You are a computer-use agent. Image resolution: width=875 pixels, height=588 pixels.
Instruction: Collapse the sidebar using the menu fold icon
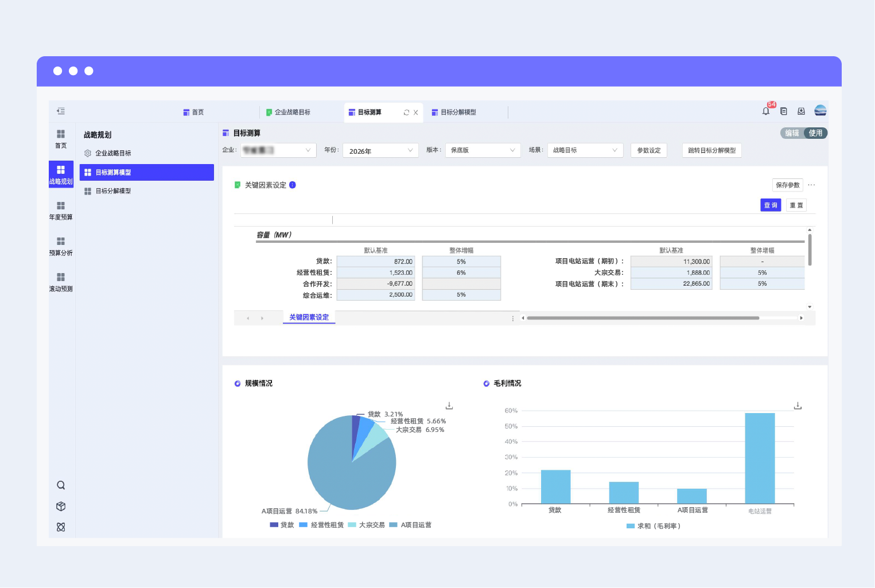(x=61, y=111)
